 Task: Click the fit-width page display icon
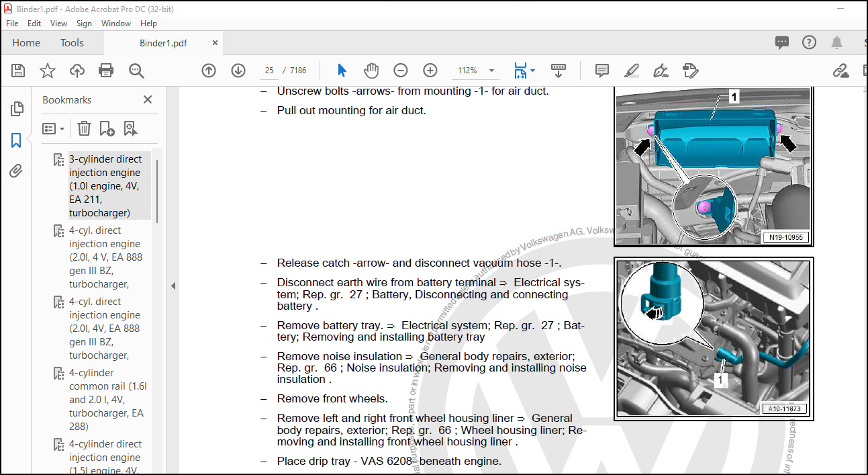point(520,71)
